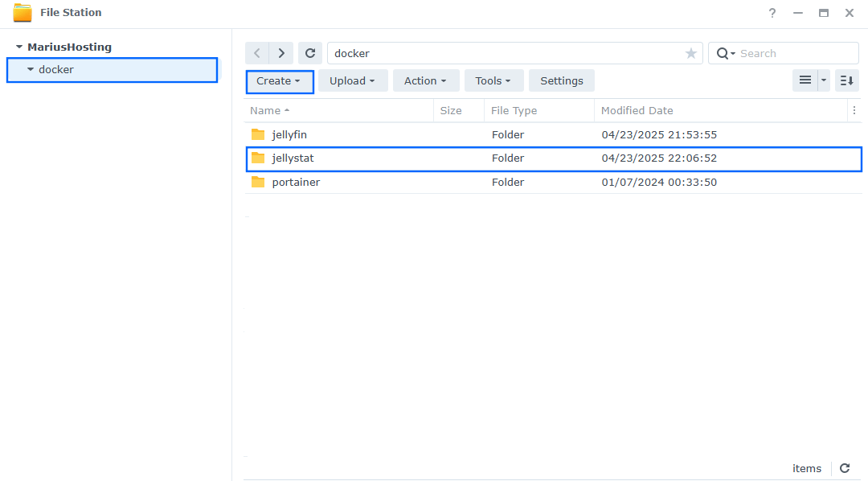This screenshot has width=868, height=481.
Task: Refresh the docker folder listing
Action: coord(310,53)
